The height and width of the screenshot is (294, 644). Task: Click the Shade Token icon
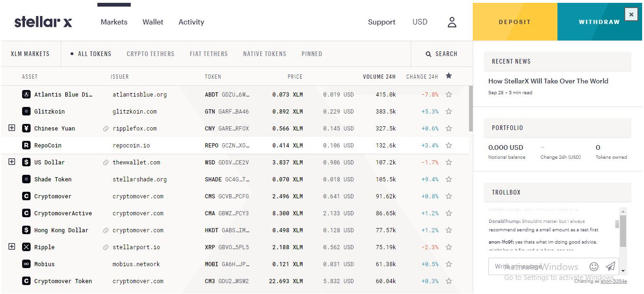26,179
